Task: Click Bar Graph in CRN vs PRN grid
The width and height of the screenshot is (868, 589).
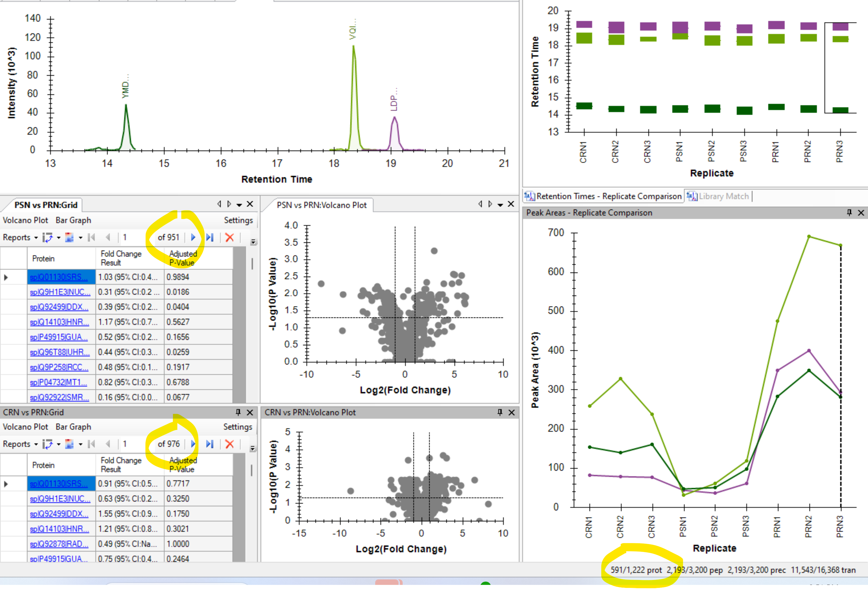Action: click(x=73, y=427)
